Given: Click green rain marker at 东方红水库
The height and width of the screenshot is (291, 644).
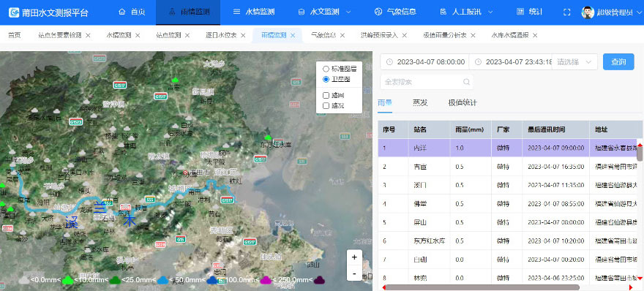Looking at the screenshot, I should point(268,137).
